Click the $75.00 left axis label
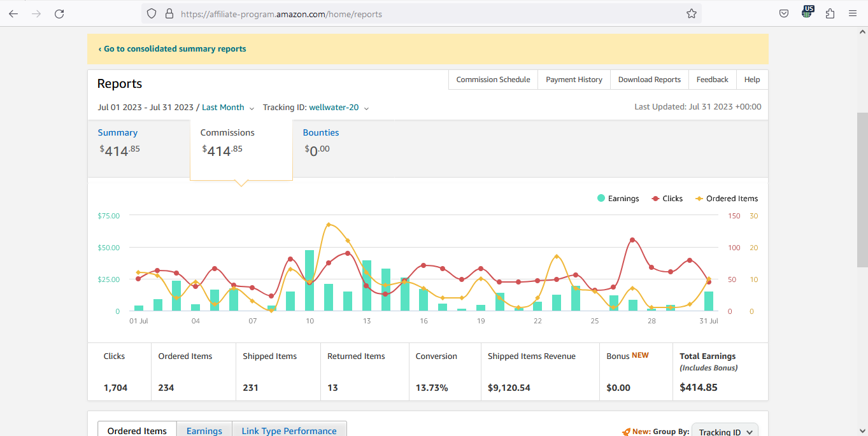 (108, 216)
